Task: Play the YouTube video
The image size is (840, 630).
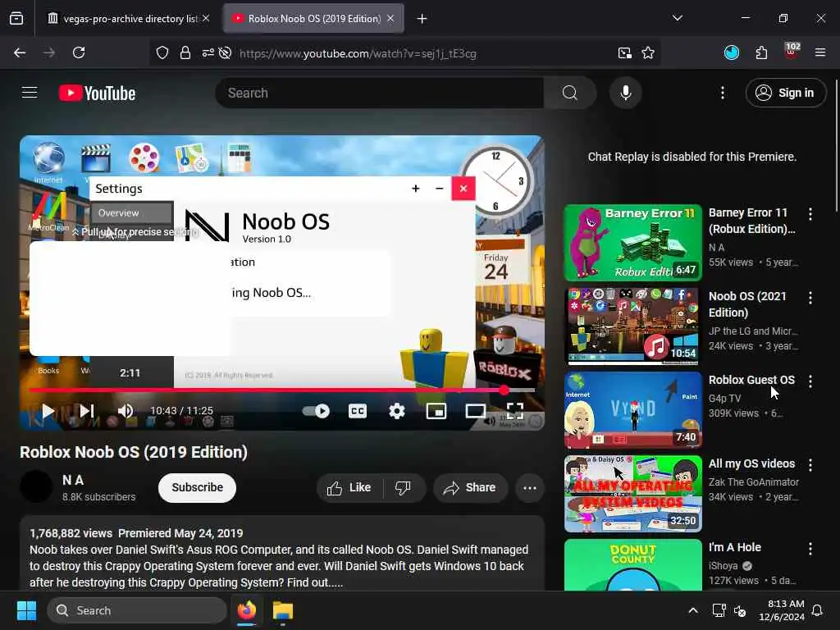Action: click(x=48, y=411)
